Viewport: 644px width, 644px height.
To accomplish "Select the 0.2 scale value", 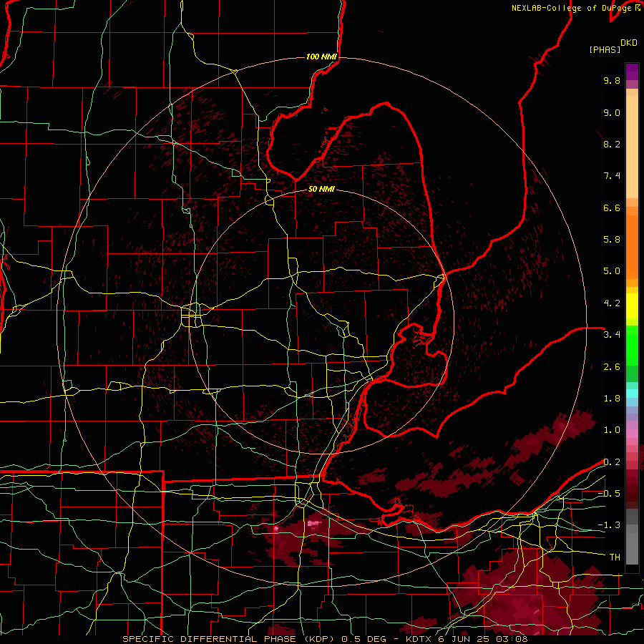I will [x=612, y=462].
